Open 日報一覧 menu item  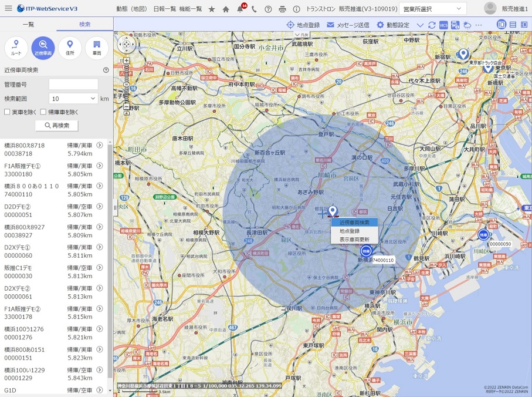coord(164,9)
